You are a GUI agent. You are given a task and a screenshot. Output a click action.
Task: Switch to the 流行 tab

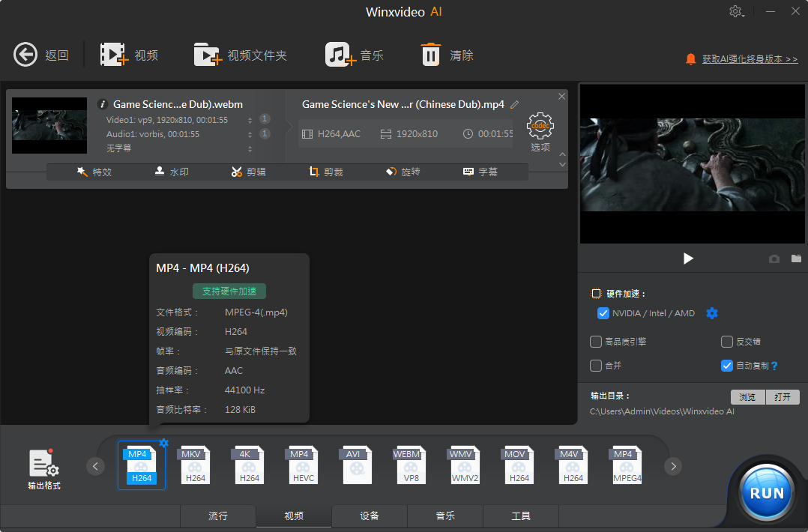218,516
